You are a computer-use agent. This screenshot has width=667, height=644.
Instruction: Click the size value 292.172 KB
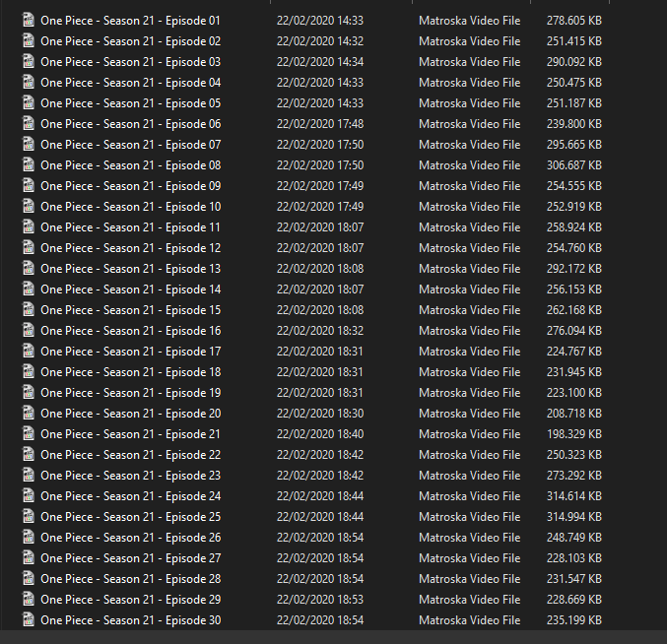573,269
